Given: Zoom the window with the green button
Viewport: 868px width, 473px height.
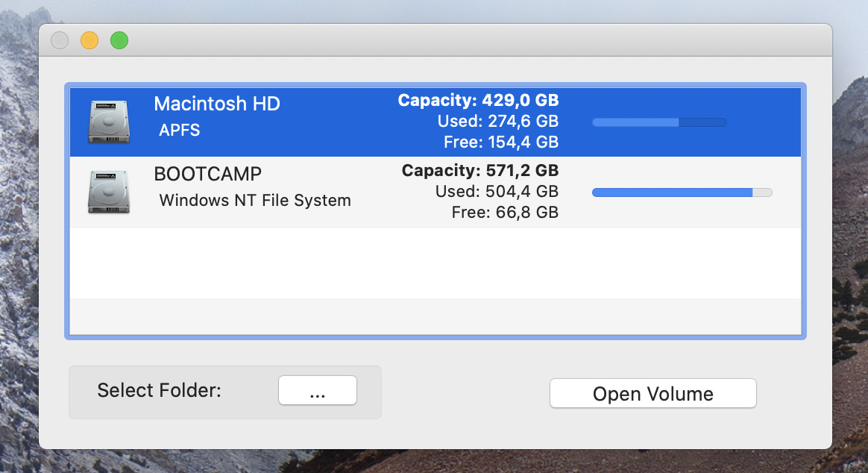Looking at the screenshot, I should tap(119, 40).
